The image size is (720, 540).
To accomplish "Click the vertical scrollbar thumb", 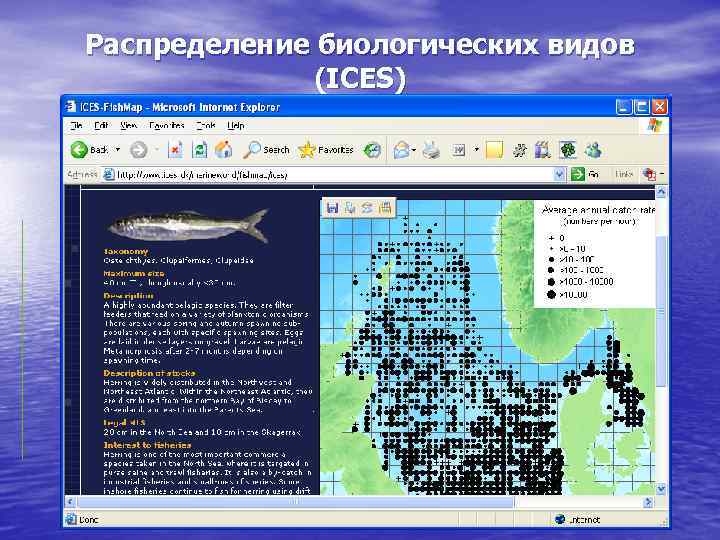I will click(x=661, y=311).
